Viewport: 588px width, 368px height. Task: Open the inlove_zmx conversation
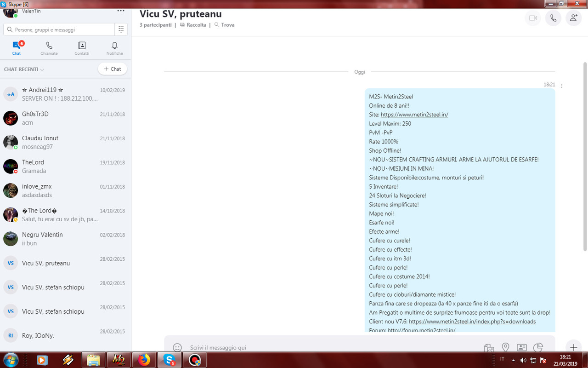[x=66, y=190]
